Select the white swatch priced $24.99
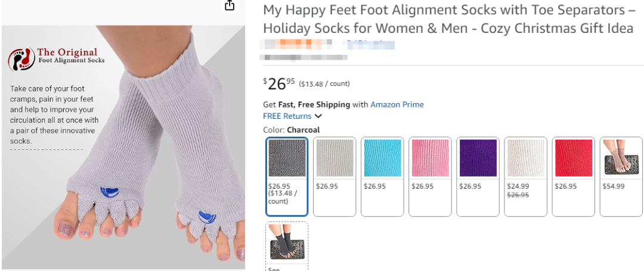 pos(525,176)
